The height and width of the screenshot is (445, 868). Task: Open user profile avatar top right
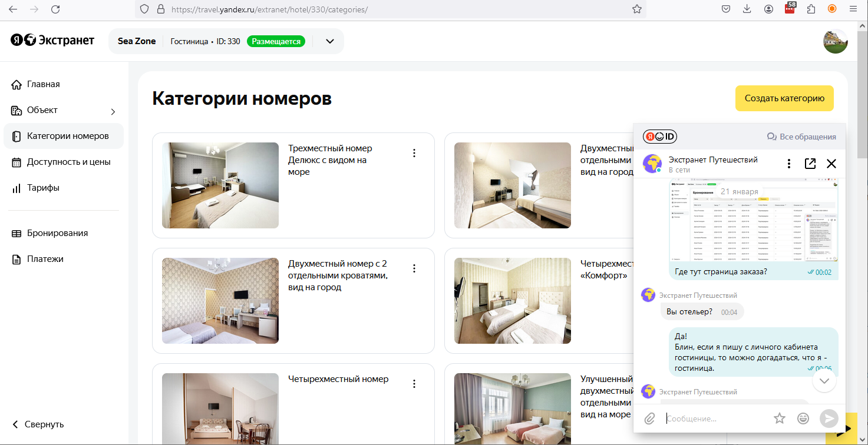[835, 41]
